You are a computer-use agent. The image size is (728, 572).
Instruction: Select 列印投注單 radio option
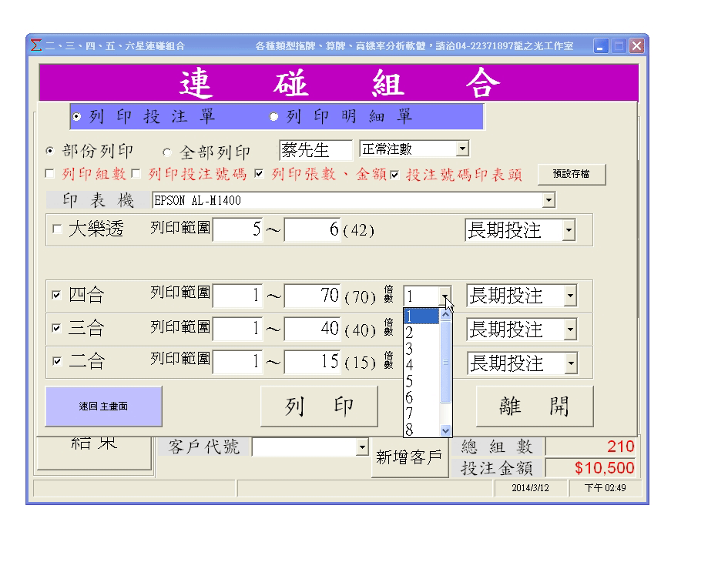click(x=77, y=116)
